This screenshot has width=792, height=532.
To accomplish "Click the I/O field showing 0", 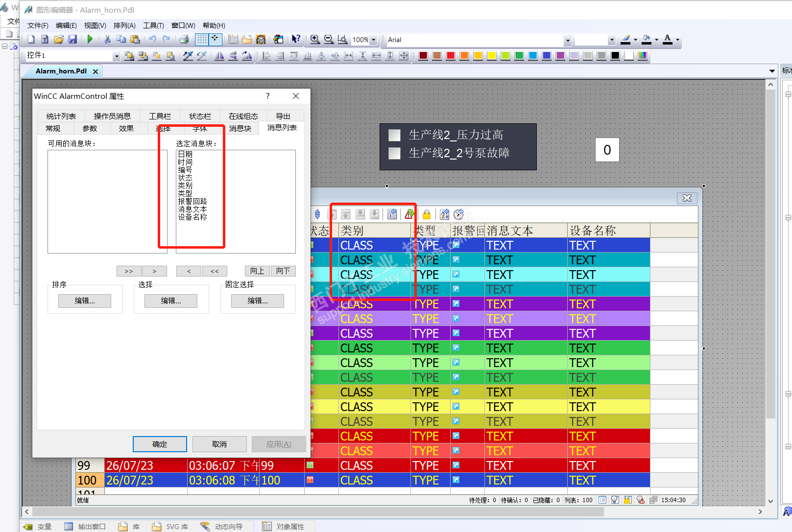I will click(607, 150).
